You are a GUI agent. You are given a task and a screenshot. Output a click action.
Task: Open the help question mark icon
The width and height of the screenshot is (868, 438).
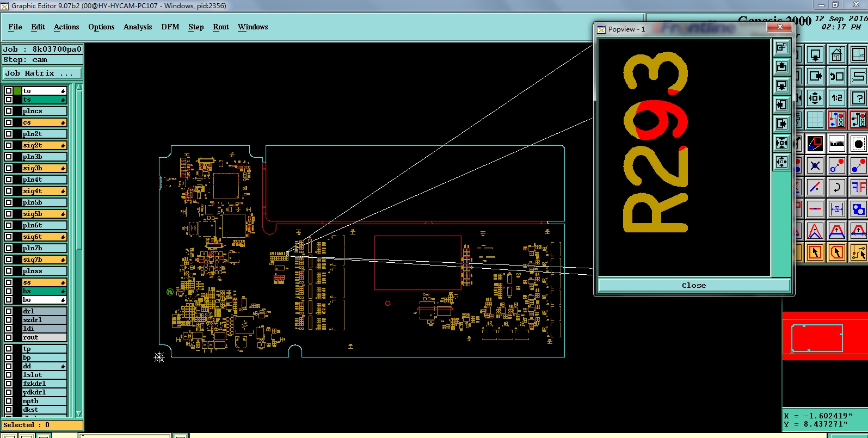(x=858, y=98)
